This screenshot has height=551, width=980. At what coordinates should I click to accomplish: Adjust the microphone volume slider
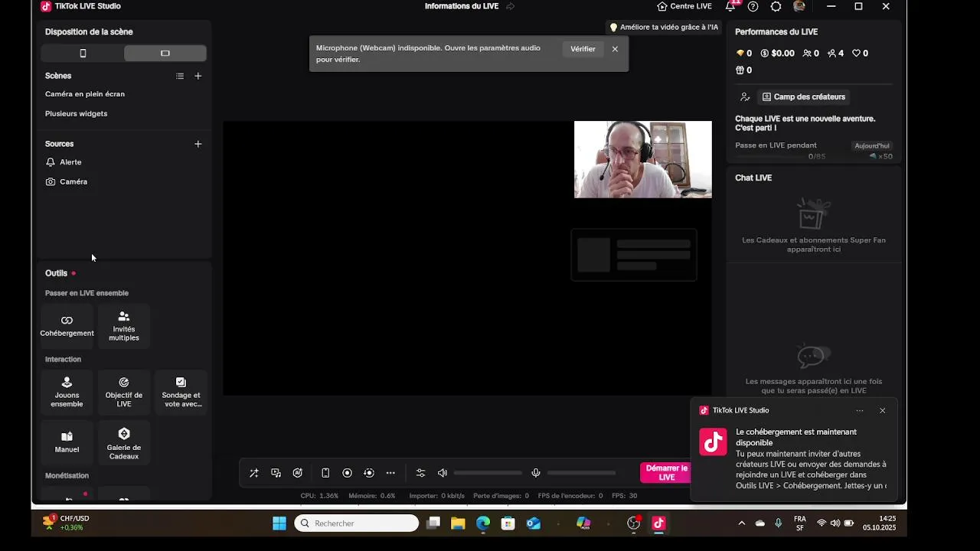tap(581, 473)
